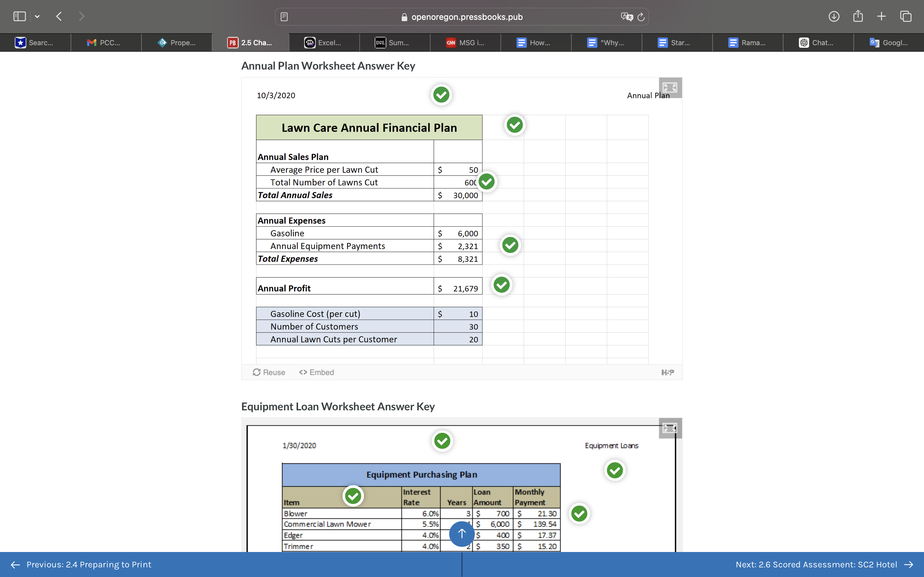Open the PCC Gmail tab
The height and width of the screenshot is (577, 924).
pos(106,42)
